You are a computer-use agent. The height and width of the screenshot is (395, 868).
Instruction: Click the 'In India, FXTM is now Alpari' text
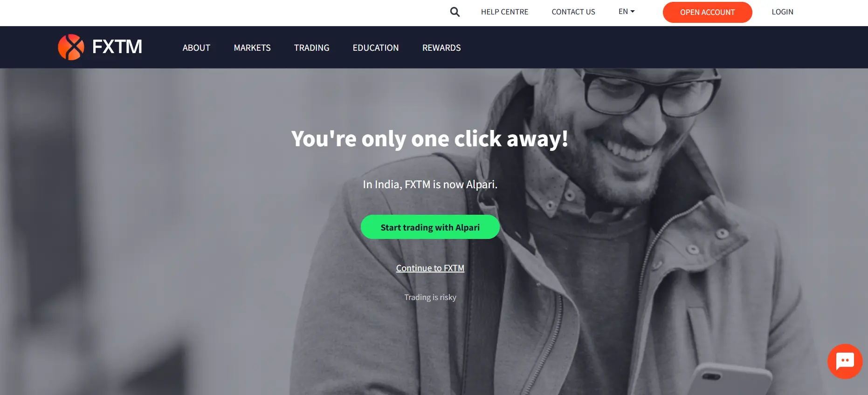[430, 184]
